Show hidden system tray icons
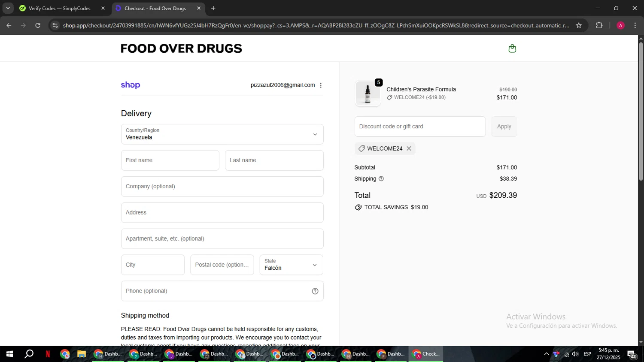The height and width of the screenshot is (362, 644). point(546,354)
